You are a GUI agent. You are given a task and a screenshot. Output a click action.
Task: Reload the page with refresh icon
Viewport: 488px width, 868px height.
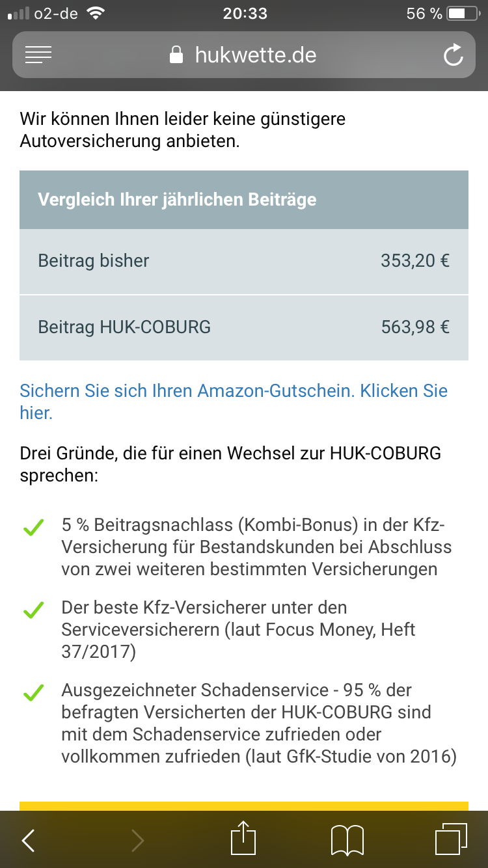click(453, 55)
